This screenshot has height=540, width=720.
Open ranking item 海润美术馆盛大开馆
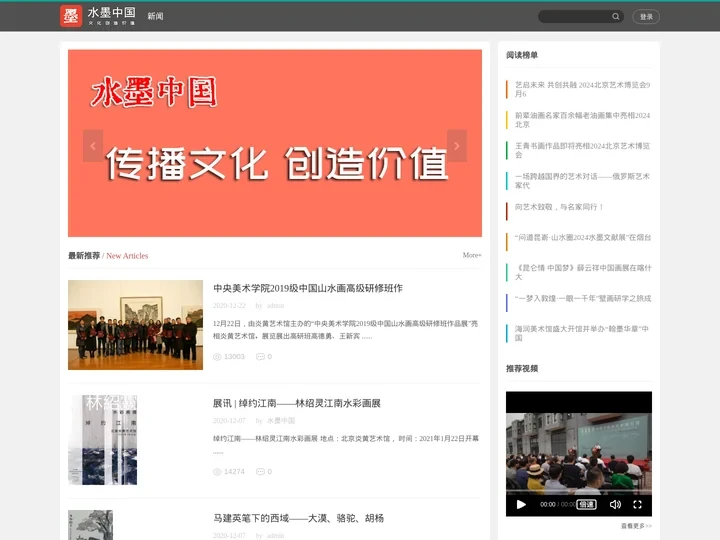pyautogui.click(x=581, y=333)
